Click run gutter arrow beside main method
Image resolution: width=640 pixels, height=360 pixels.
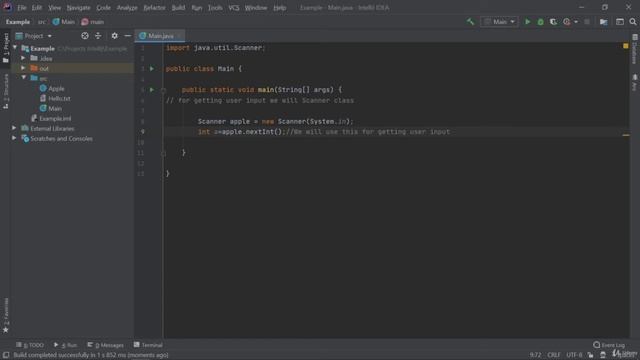[x=152, y=89]
